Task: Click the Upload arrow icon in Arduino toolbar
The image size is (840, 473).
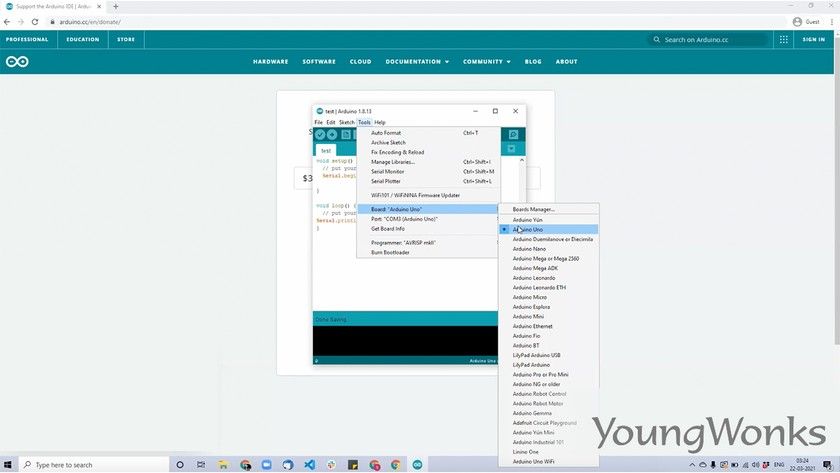Action: pos(332,134)
